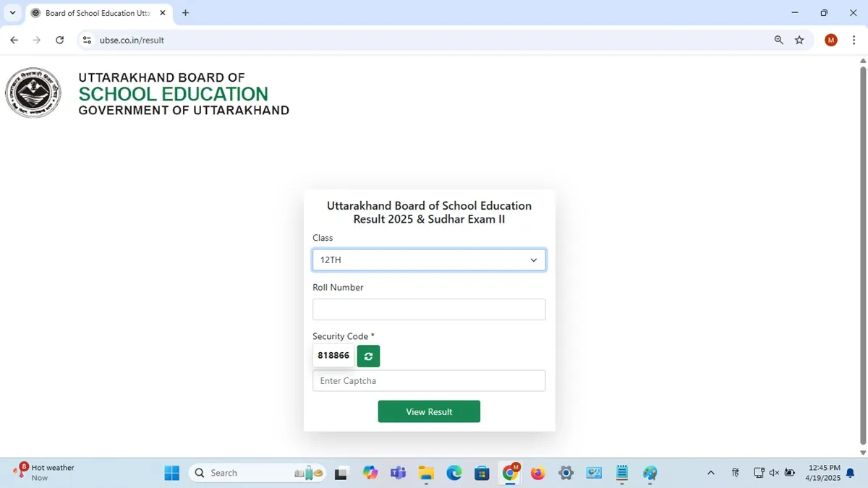The height and width of the screenshot is (488, 868).
Task: Open the Hindi language input indicator
Action: click(x=736, y=473)
